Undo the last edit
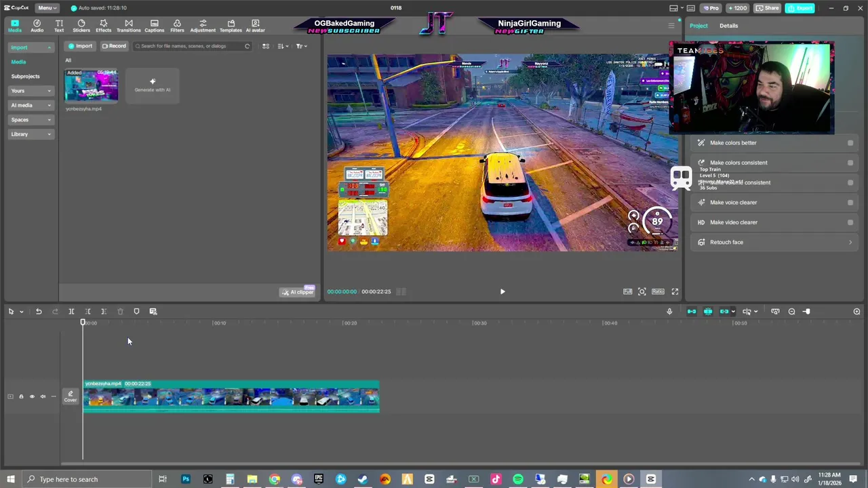 coord(39,311)
